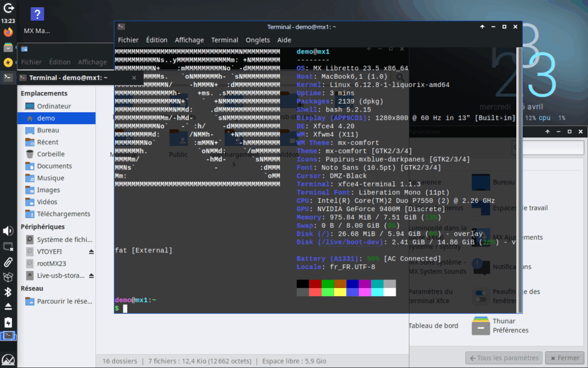Open the volume speaker icon on the panel
Screen dimensions: 588x368
tap(8, 231)
